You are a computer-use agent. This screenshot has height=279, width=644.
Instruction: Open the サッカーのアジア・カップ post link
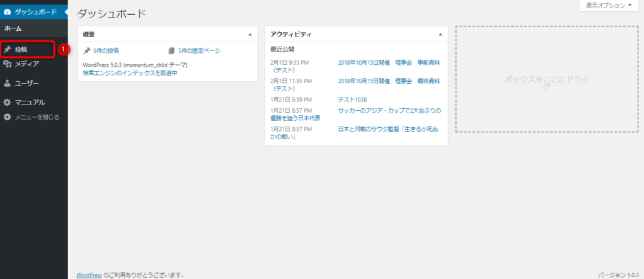[x=389, y=110]
